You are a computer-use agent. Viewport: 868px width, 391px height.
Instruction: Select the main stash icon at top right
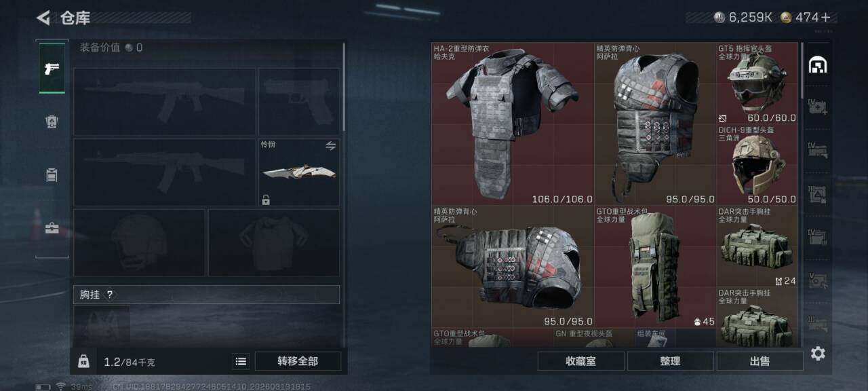coord(818,65)
